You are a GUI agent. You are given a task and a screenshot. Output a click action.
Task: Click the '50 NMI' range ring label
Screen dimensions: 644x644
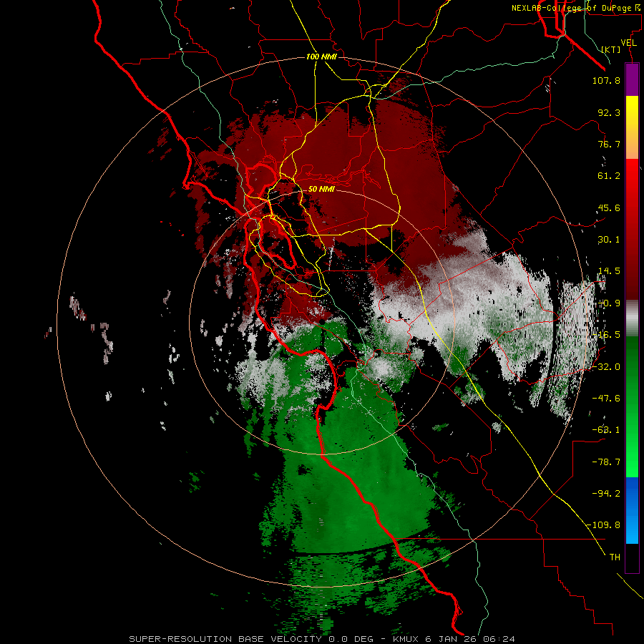click(321, 189)
